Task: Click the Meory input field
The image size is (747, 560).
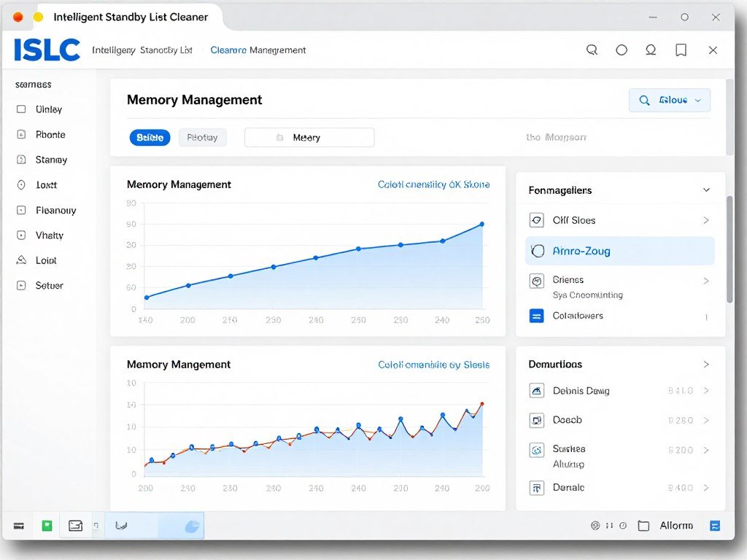Action: 309,137
